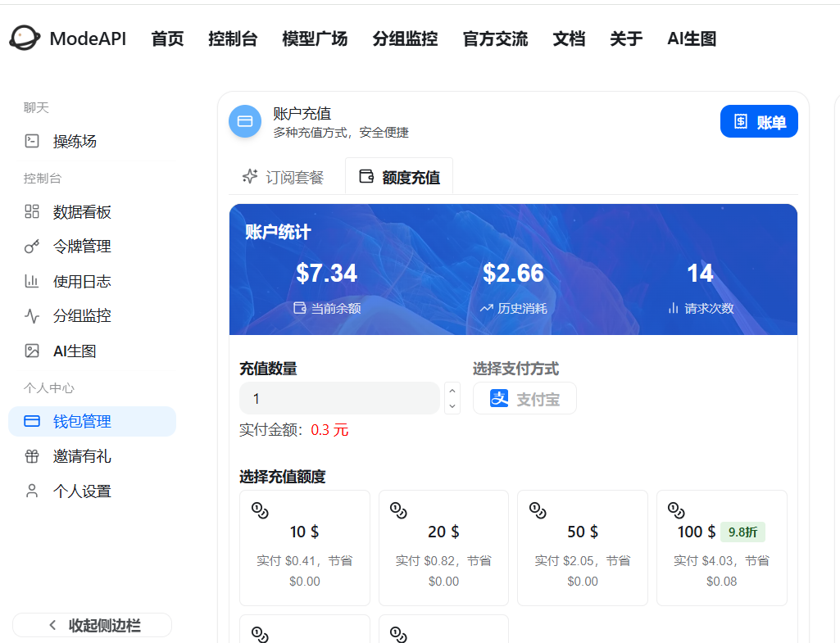Click the 多种充值方式，安全便捷 subtitle
Image resolution: width=840 pixels, height=643 pixels.
pyautogui.click(x=341, y=132)
